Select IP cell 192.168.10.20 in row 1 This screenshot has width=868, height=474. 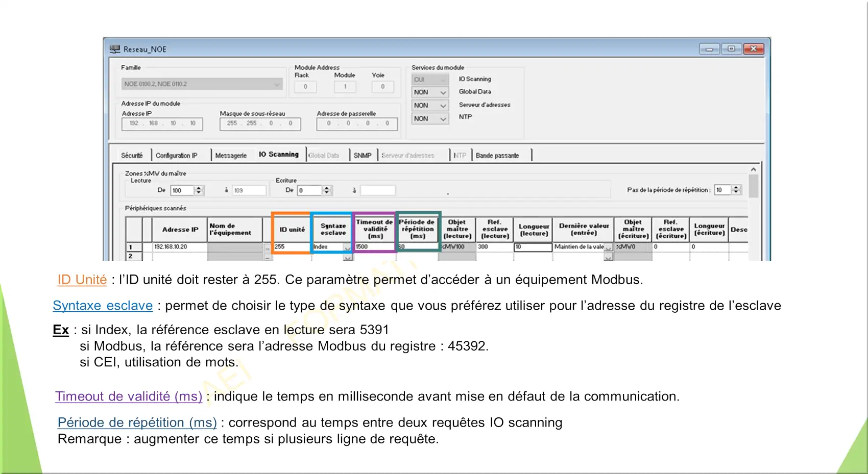click(180, 247)
